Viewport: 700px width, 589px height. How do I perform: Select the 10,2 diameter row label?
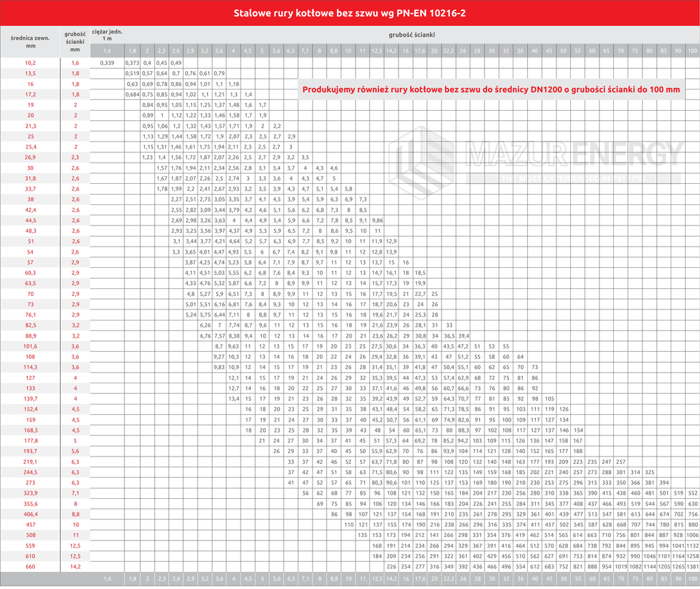tap(30, 62)
